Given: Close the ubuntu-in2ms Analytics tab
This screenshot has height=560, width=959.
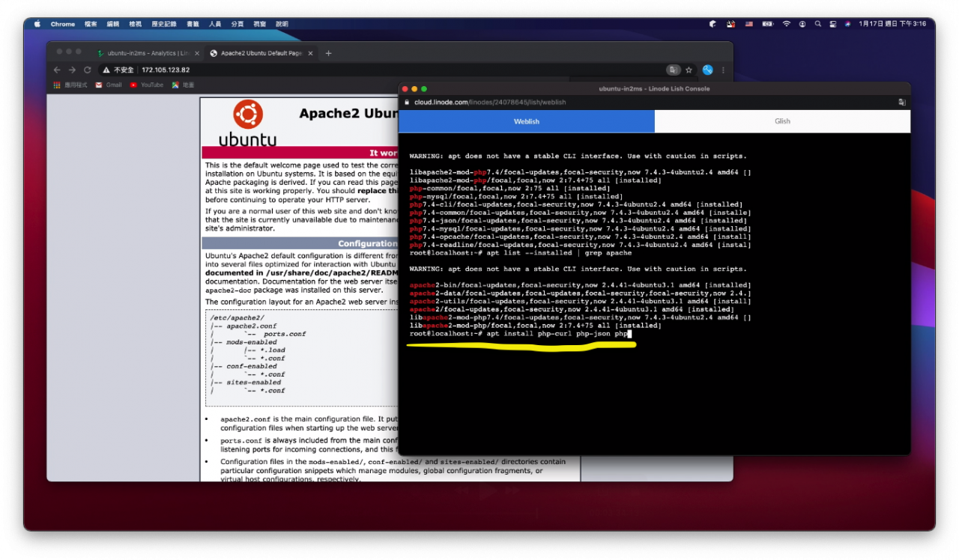Looking at the screenshot, I should [197, 53].
